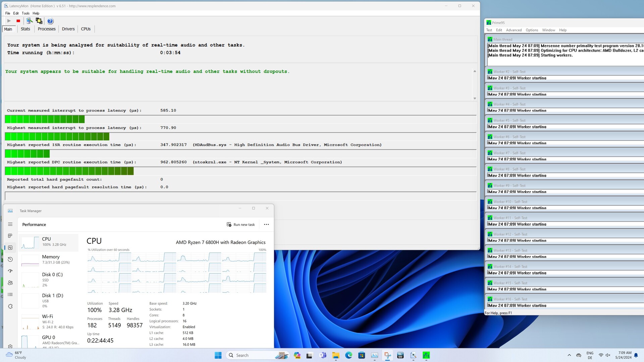Open Task Manager Processes page icon
Screen dimensions: 644x362
coord(10,236)
